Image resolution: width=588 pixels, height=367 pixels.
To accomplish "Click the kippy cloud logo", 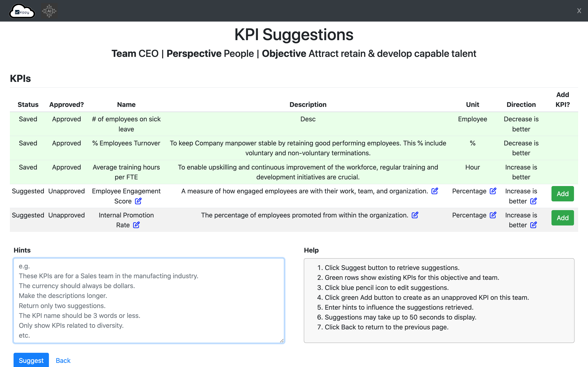I will pyautogui.click(x=22, y=11).
